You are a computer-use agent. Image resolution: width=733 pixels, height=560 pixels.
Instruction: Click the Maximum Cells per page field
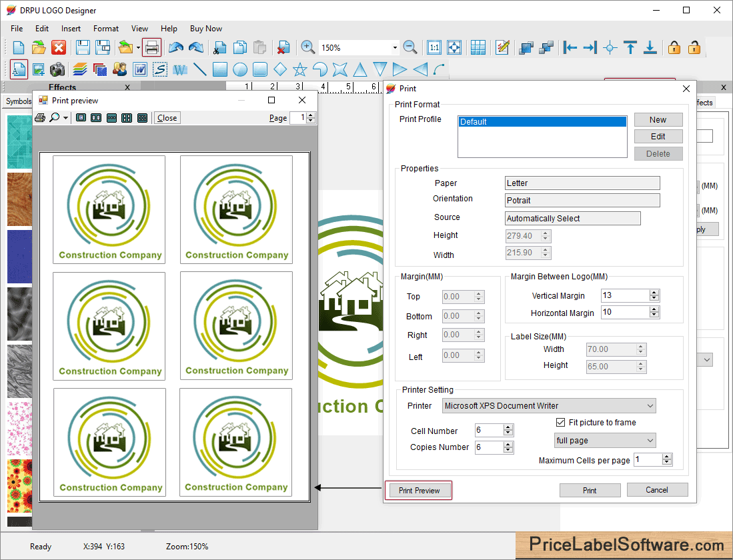(x=648, y=459)
